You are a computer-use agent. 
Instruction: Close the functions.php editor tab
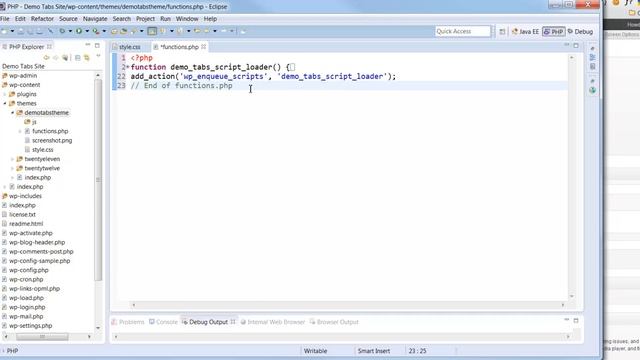coord(203,47)
